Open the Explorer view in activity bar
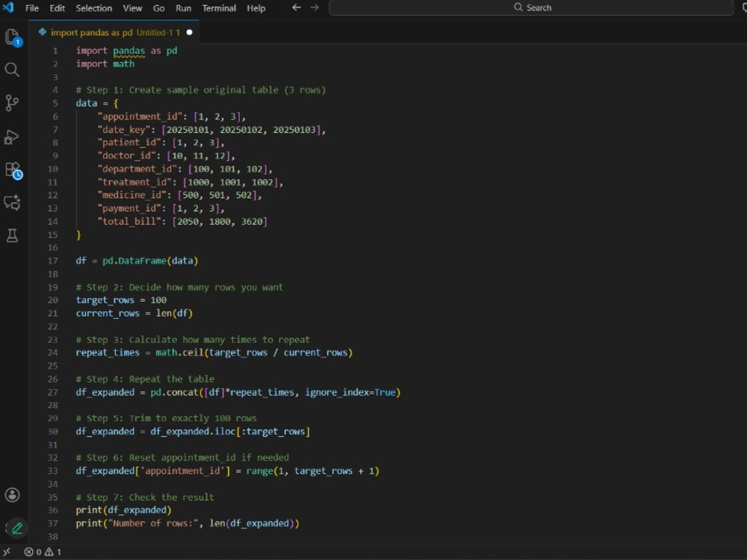Screen dimensions: 747x560 pos(13,37)
